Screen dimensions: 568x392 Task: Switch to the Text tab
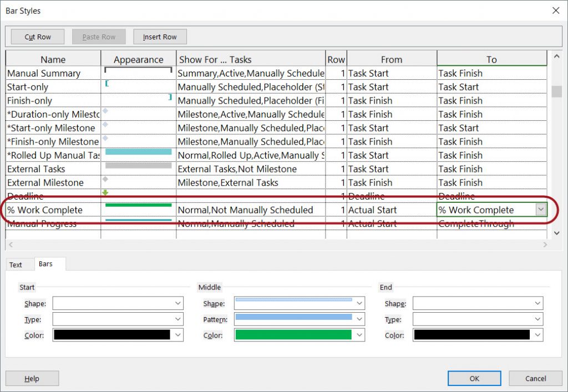click(16, 264)
